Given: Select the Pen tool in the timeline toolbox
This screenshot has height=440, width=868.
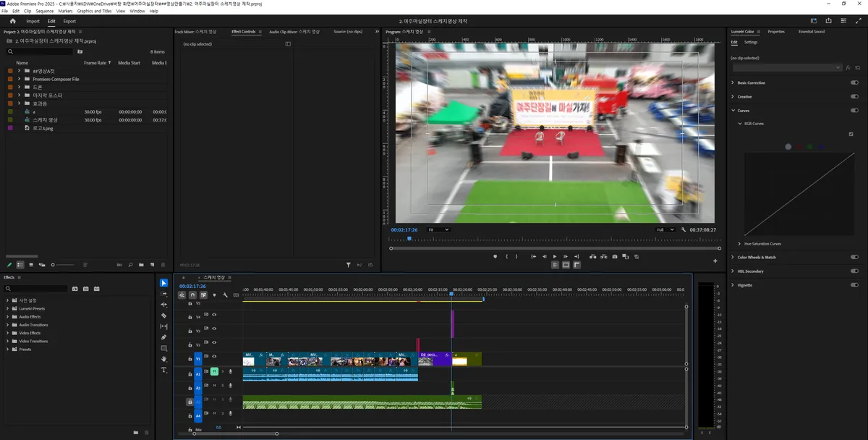Looking at the screenshot, I should tap(164, 337).
